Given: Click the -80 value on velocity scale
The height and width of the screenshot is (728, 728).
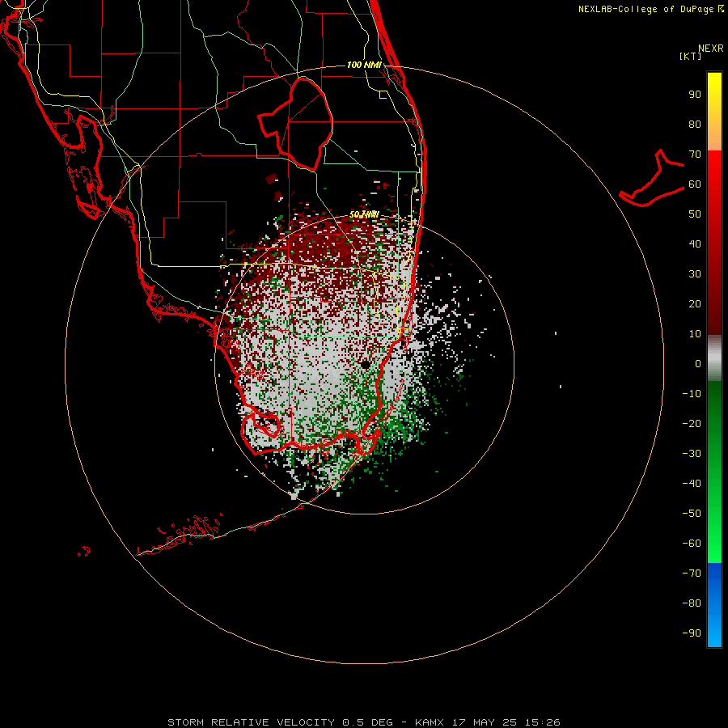Looking at the screenshot, I should [692, 603].
